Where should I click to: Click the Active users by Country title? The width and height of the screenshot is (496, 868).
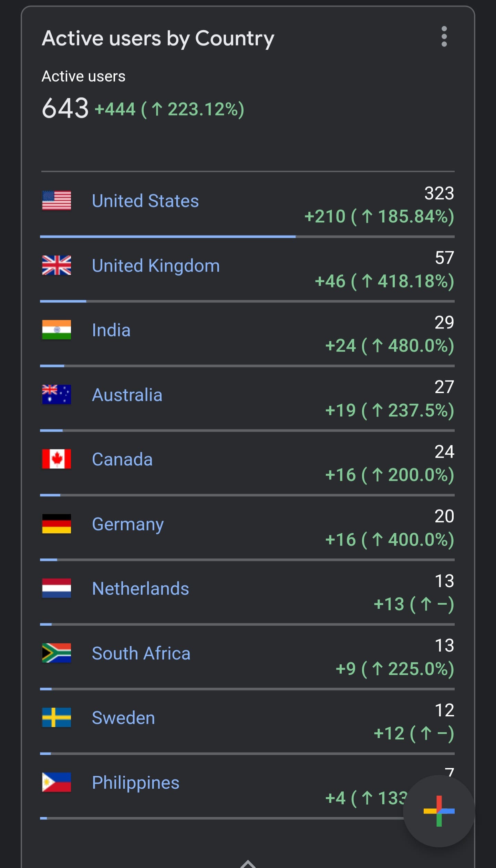tap(158, 38)
